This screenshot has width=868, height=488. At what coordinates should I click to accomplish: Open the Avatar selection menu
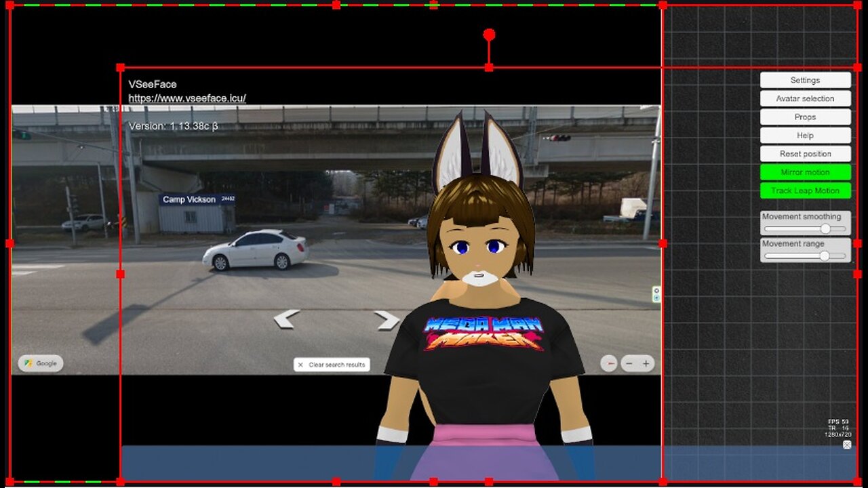point(805,98)
